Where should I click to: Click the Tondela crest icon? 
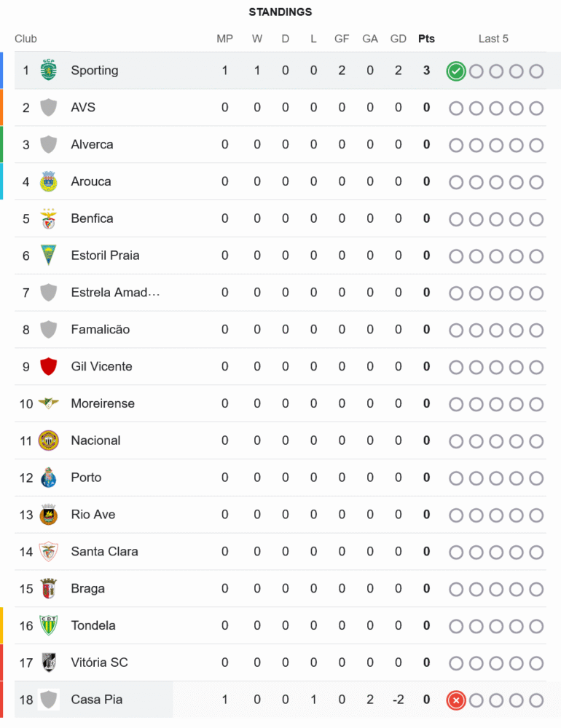[49, 625]
